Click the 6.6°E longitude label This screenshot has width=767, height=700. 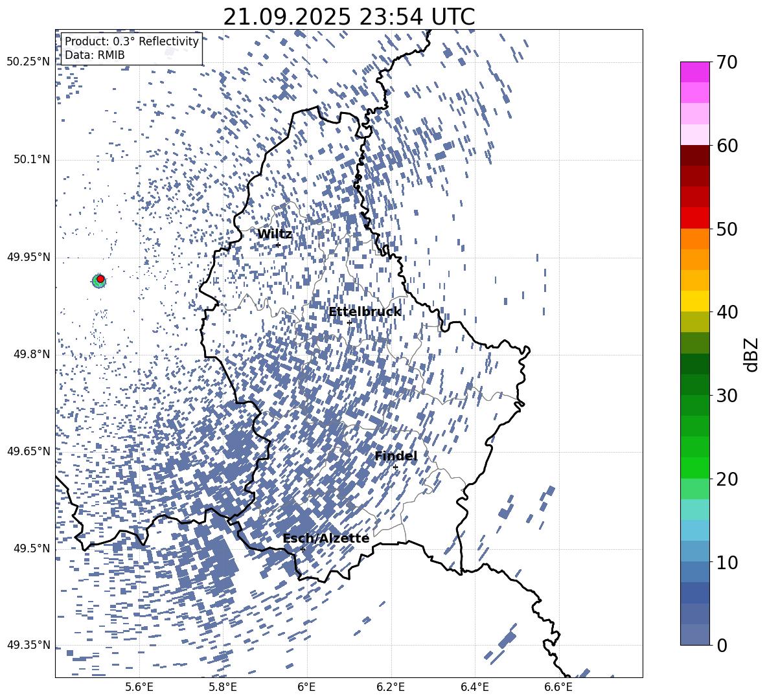558,688
